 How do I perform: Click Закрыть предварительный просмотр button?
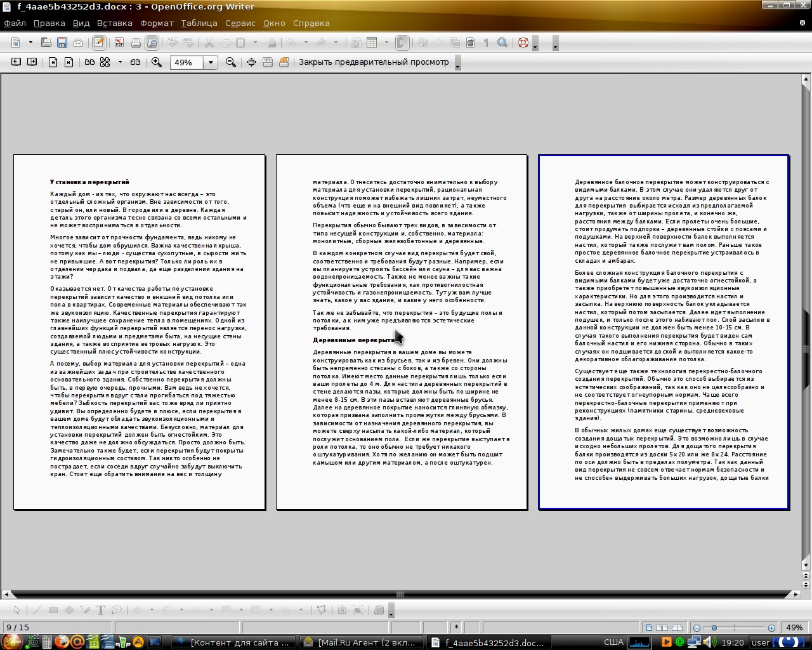coord(374,62)
